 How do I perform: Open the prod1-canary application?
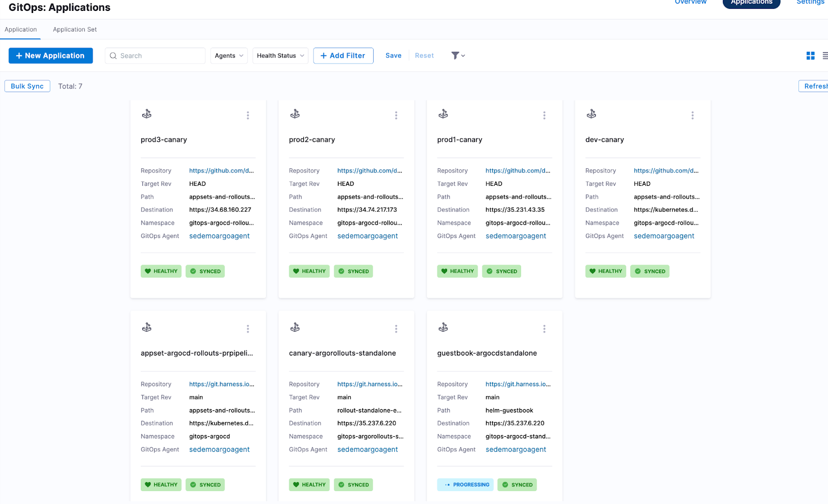460,140
